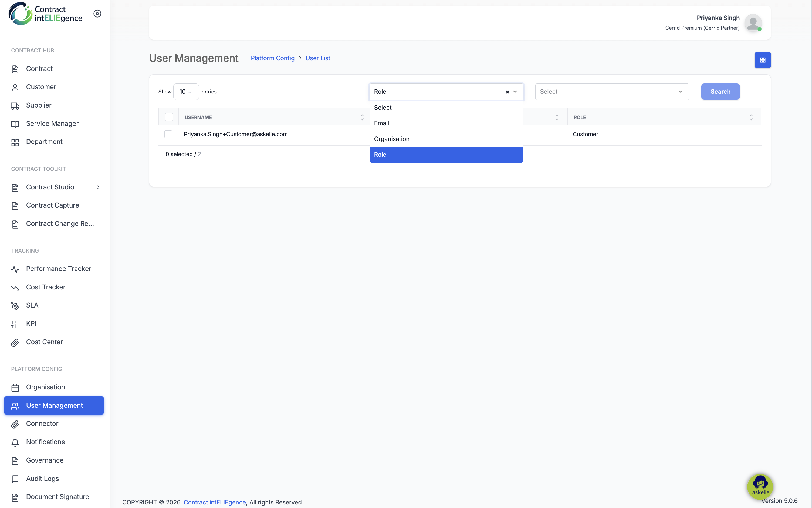The width and height of the screenshot is (812, 508).
Task: Click the ROLE column header text
Action: click(x=580, y=117)
